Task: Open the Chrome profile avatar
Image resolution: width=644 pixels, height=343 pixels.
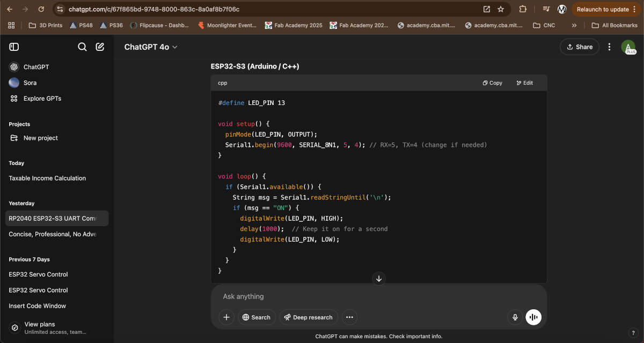Action: [x=562, y=9]
